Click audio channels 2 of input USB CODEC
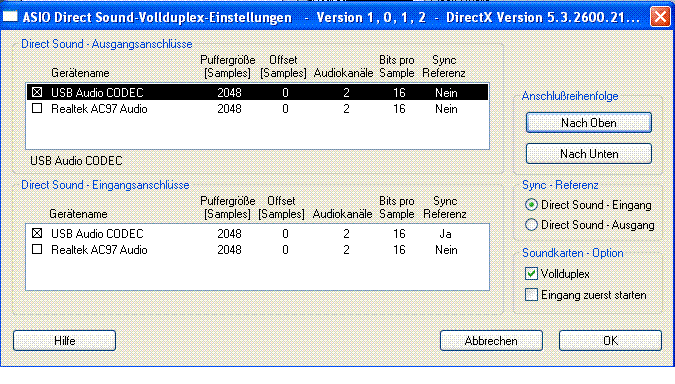The height and width of the screenshot is (384, 675). click(346, 234)
